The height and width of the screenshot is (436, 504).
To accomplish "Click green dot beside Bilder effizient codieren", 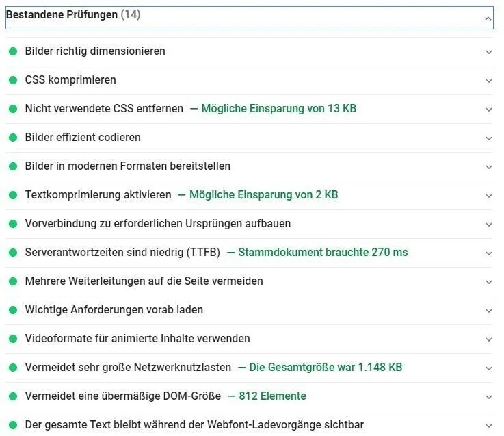I will point(13,138).
